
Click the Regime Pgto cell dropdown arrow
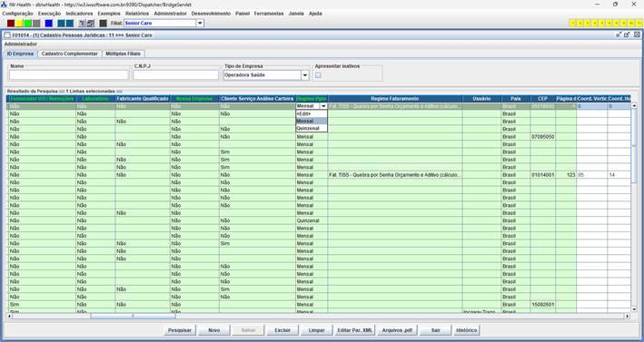tap(323, 106)
